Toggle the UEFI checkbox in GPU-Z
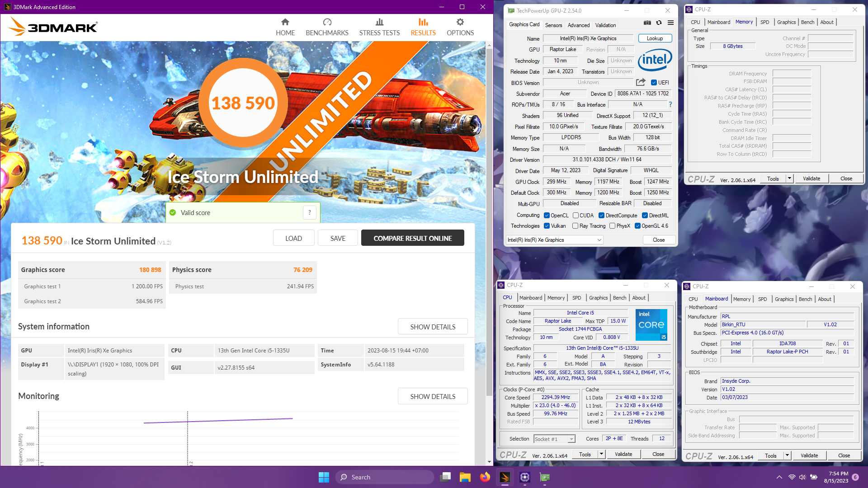868x488 pixels. pos(654,83)
